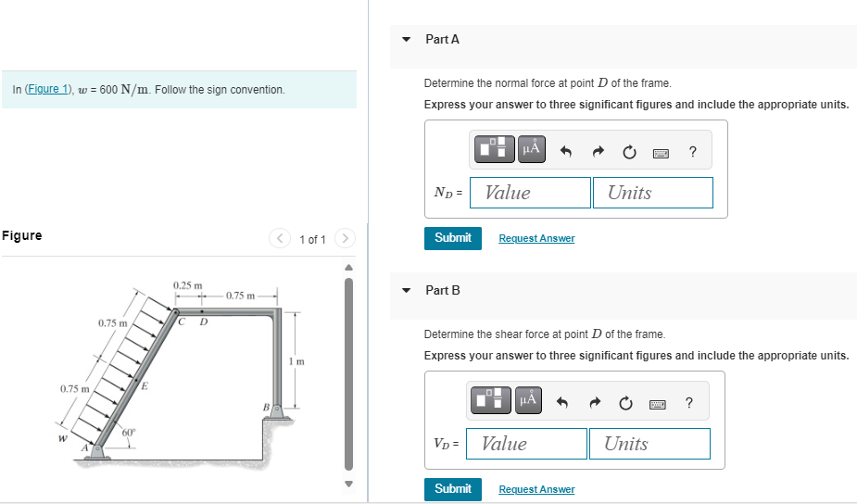Request Answer for Part B
Viewport: 857px width, 504px height.
(536, 489)
